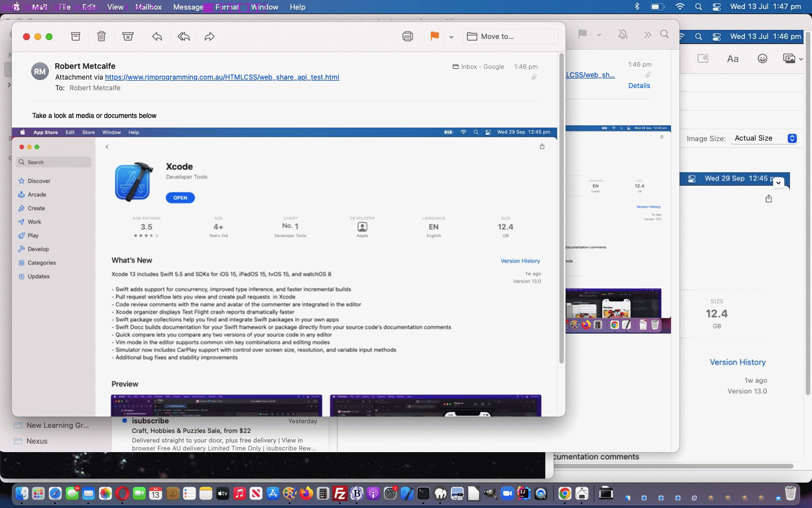Viewport: 812px width, 508px height.
Task: Open Podcasts from the Dock
Action: pyautogui.click(x=373, y=493)
